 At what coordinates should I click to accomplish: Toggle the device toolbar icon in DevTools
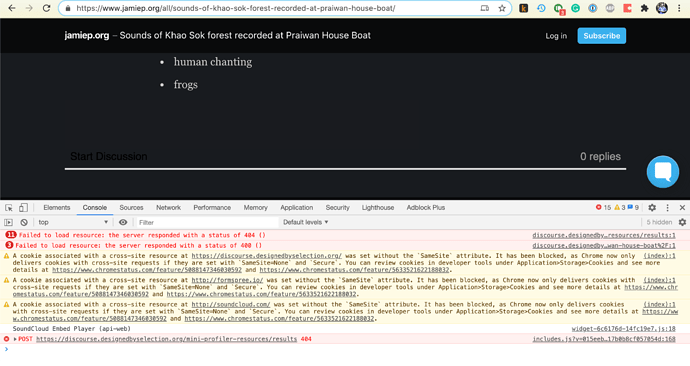tap(23, 208)
